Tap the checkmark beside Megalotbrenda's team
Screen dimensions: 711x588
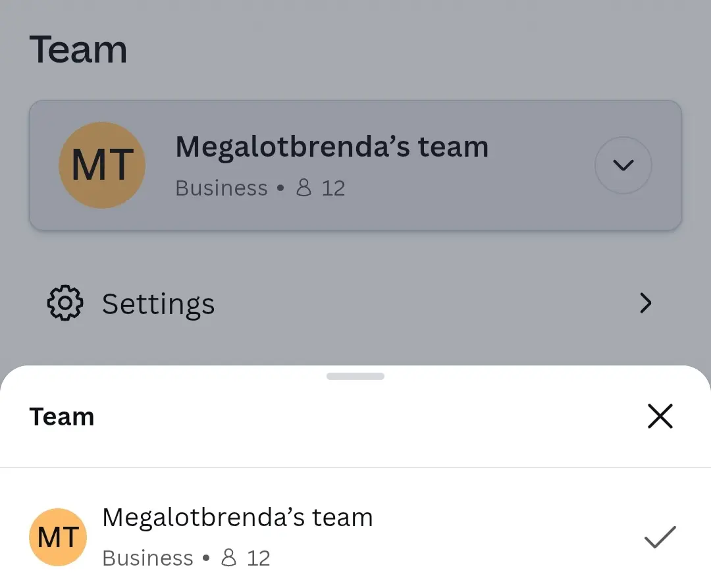pyautogui.click(x=660, y=537)
